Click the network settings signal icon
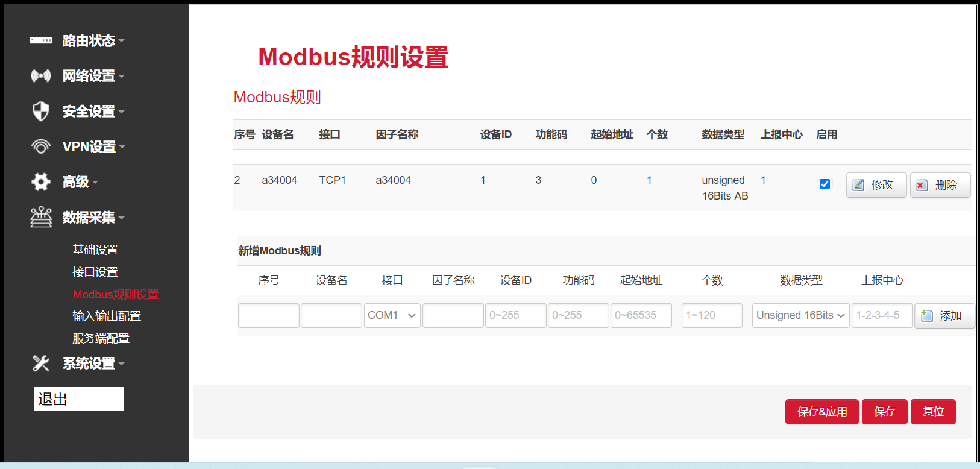The height and width of the screenshot is (469, 980). click(x=41, y=76)
